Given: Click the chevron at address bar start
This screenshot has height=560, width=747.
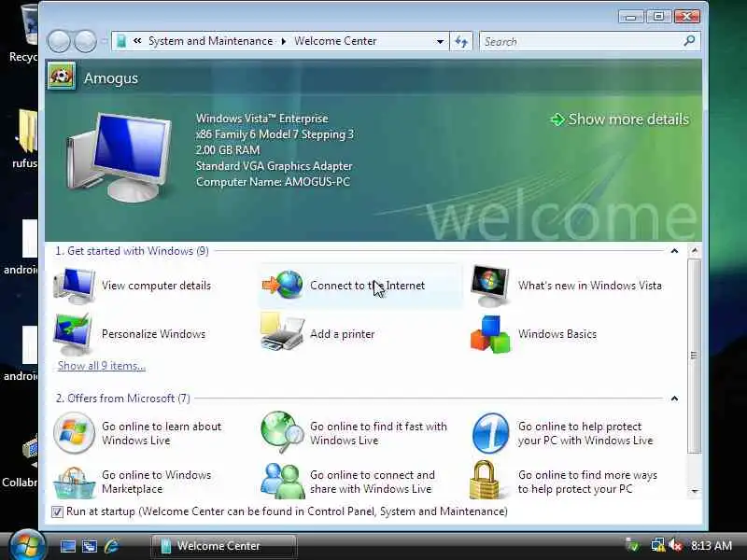Looking at the screenshot, I should [137, 41].
